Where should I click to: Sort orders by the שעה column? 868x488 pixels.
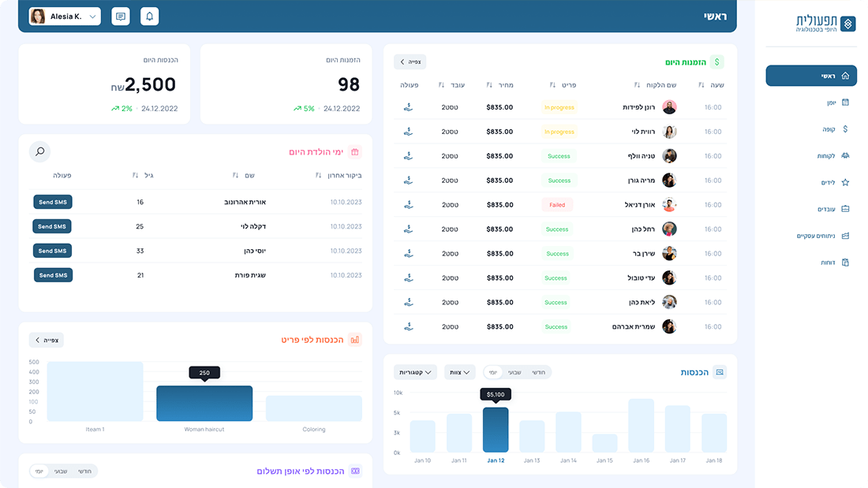pyautogui.click(x=702, y=85)
